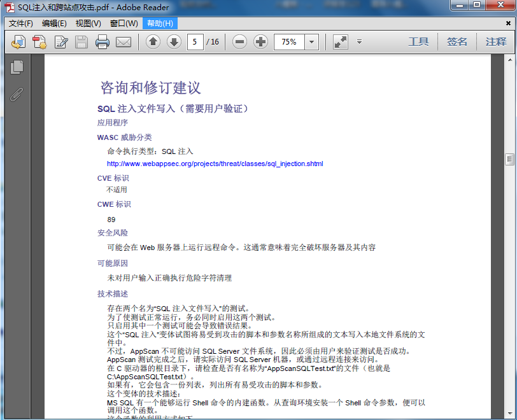Click the 技术描述 section label
The image size is (517, 420).
113,294
